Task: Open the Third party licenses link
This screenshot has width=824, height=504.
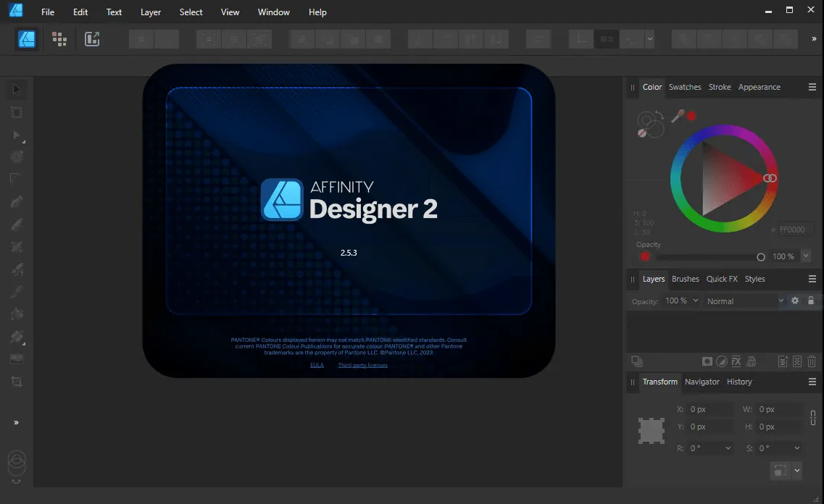Action: [362, 365]
